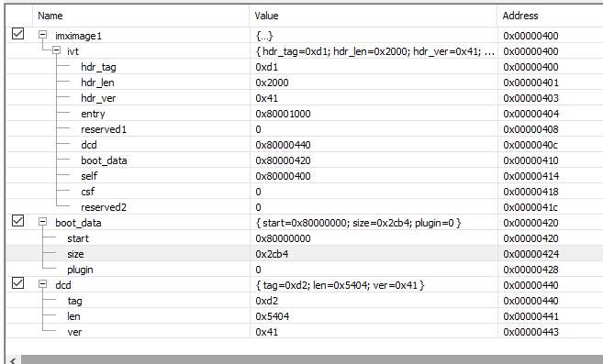Click the start value 0x80000000
This screenshot has height=364, width=603.
[x=283, y=238]
